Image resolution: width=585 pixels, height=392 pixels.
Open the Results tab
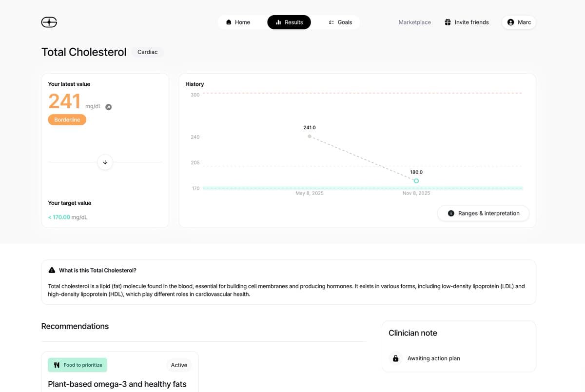click(x=289, y=22)
